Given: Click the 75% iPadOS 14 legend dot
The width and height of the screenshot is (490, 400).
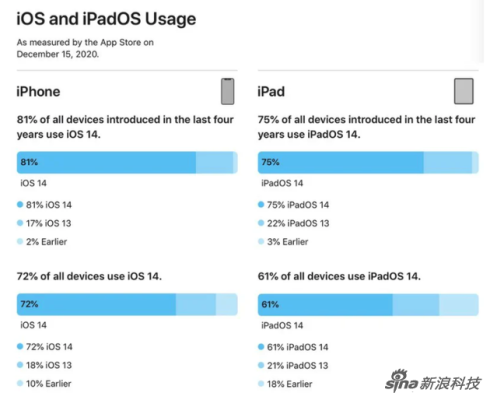Looking at the screenshot, I should 261,204.
